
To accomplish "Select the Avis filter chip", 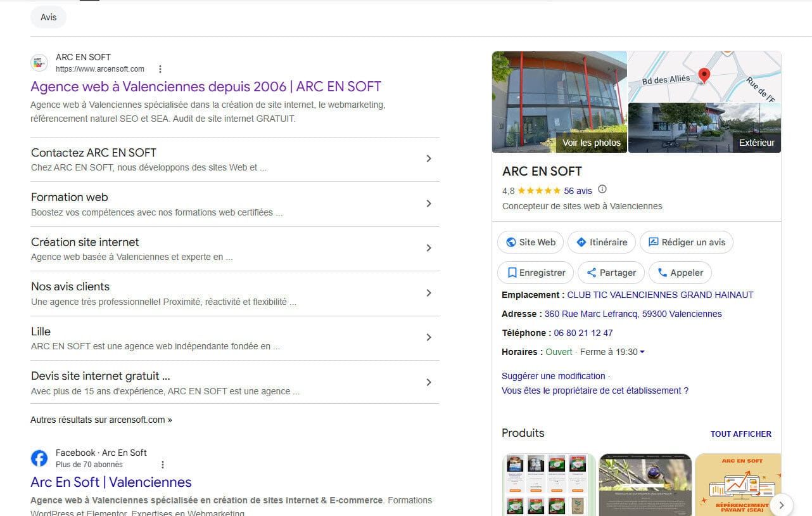I will pos(49,17).
